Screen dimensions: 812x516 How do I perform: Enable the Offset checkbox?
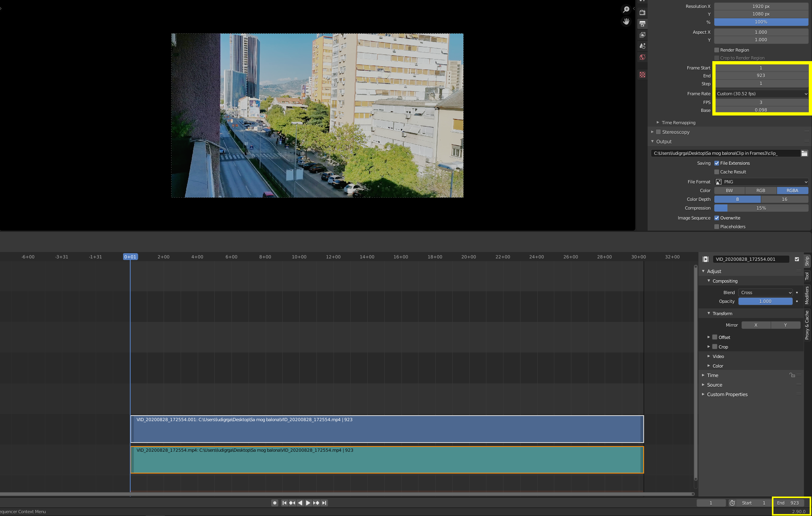(715, 337)
